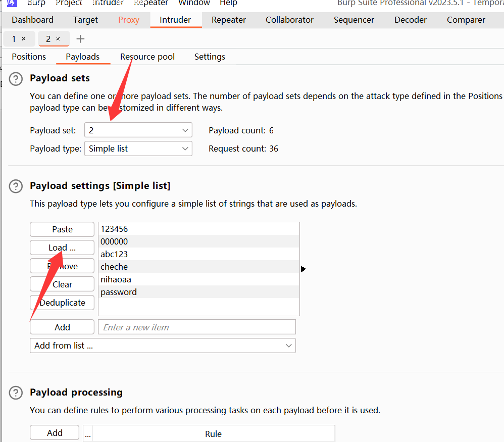504x442 pixels.
Task: Open the Comparer tab
Action: (x=466, y=20)
